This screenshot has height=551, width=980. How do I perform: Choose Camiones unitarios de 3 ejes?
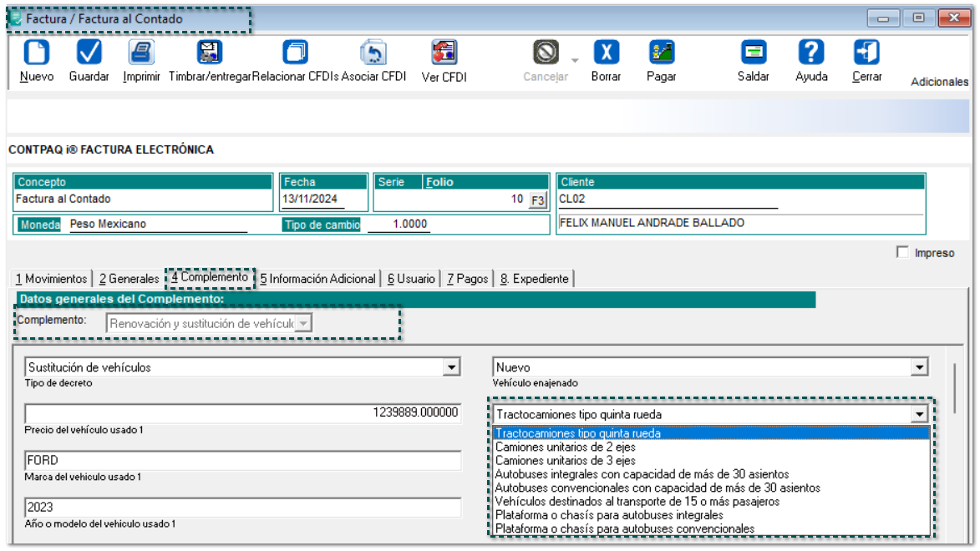[x=711, y=460]
